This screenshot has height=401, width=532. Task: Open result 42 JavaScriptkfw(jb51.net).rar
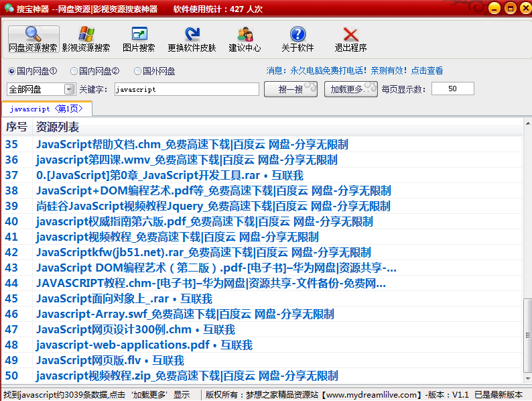[x=204, y=252]
